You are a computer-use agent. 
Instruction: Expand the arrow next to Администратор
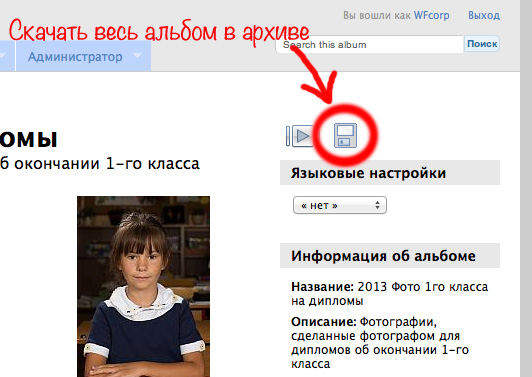[x=137, y=55]
